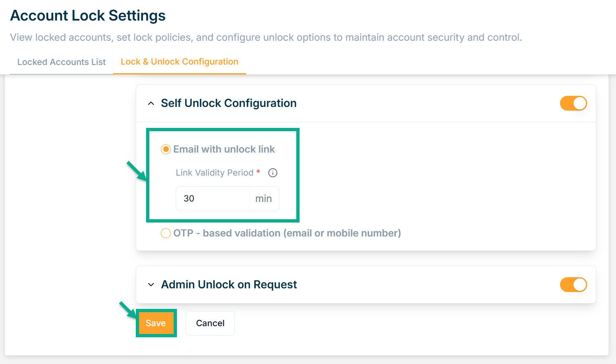
Task: Click the page description text under the heading
Action: click(266, 37)
